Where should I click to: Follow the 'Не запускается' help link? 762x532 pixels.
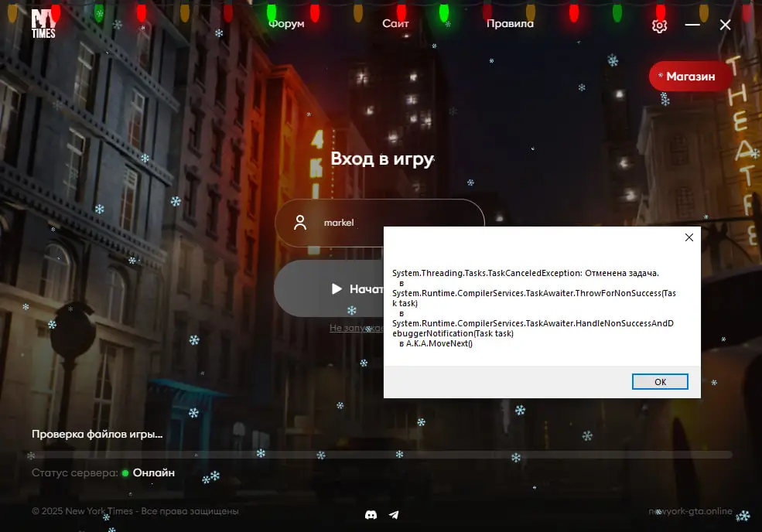356,328
